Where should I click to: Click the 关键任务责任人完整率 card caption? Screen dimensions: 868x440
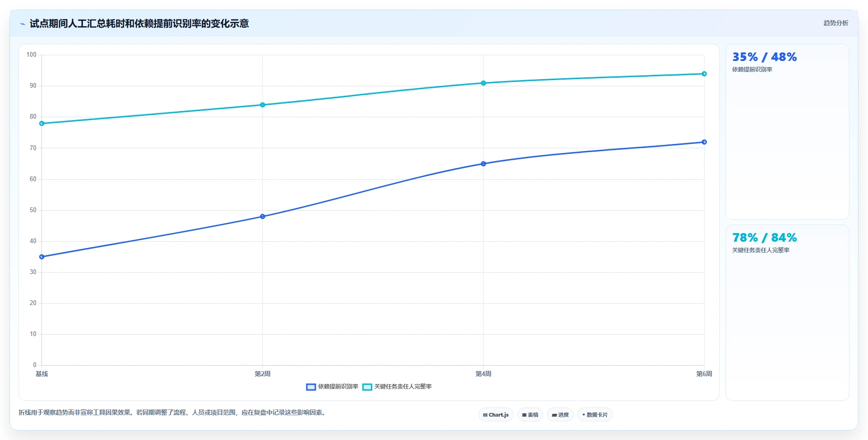pos(761,250)
